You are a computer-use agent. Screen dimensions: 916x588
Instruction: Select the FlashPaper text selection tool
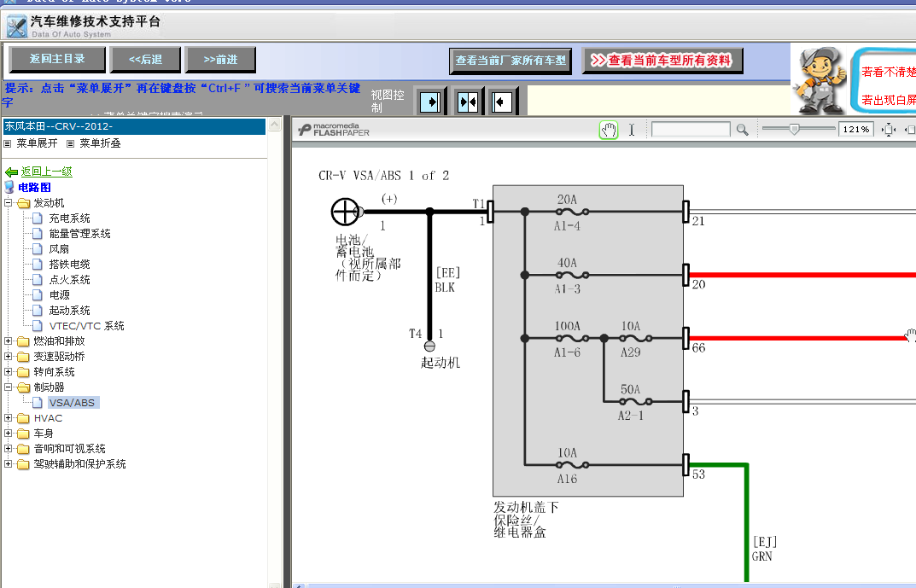pos(632,130)
